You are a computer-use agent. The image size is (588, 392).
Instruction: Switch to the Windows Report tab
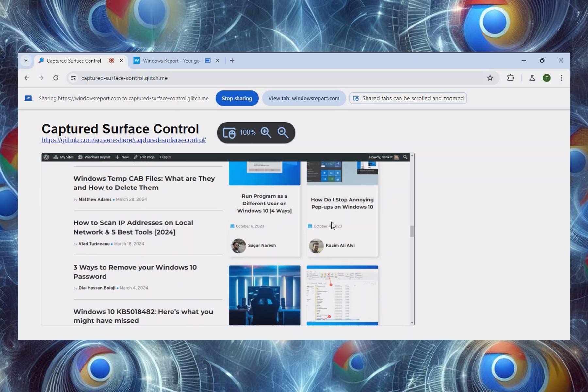171,61
